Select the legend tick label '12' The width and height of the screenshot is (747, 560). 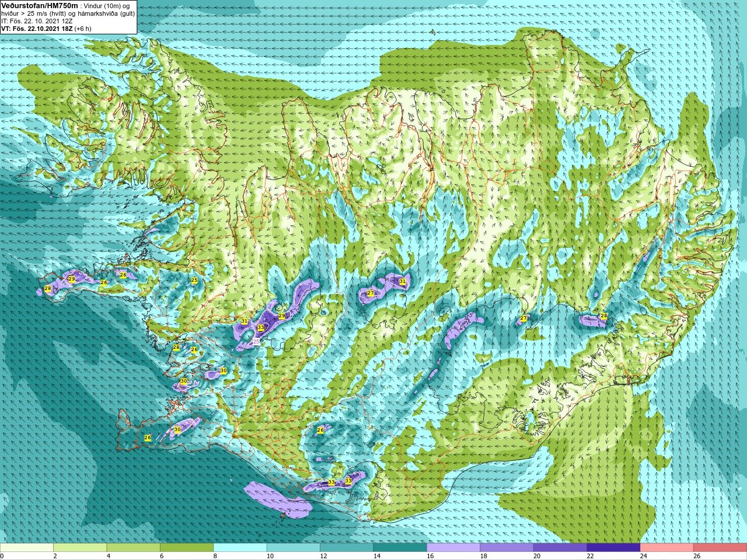(x=323, y=556)
